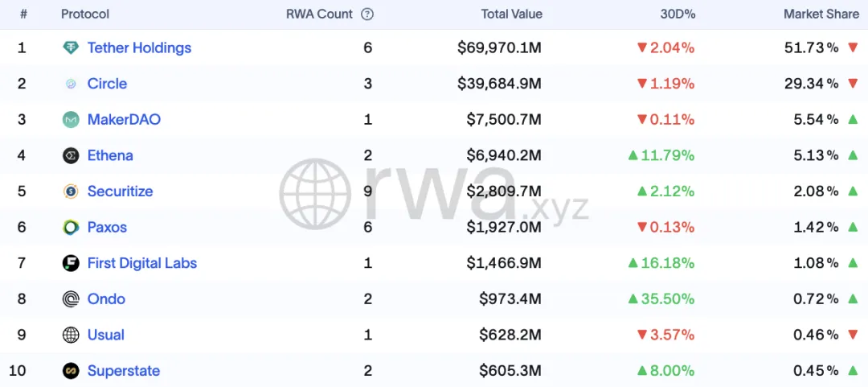The image size is (868, 387).
Task: Click the Securitize logo icon
Action: [71, 191]
